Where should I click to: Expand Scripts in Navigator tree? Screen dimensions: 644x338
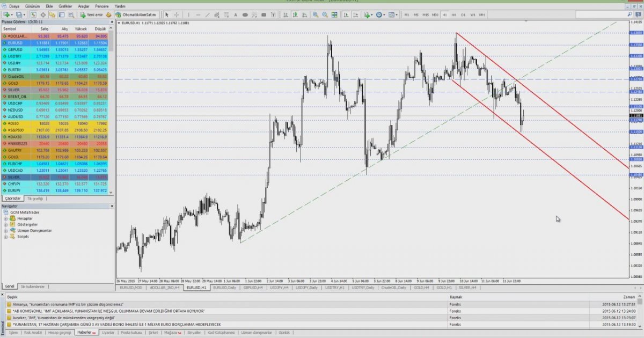pyautogui.click(x=6, y=236)
